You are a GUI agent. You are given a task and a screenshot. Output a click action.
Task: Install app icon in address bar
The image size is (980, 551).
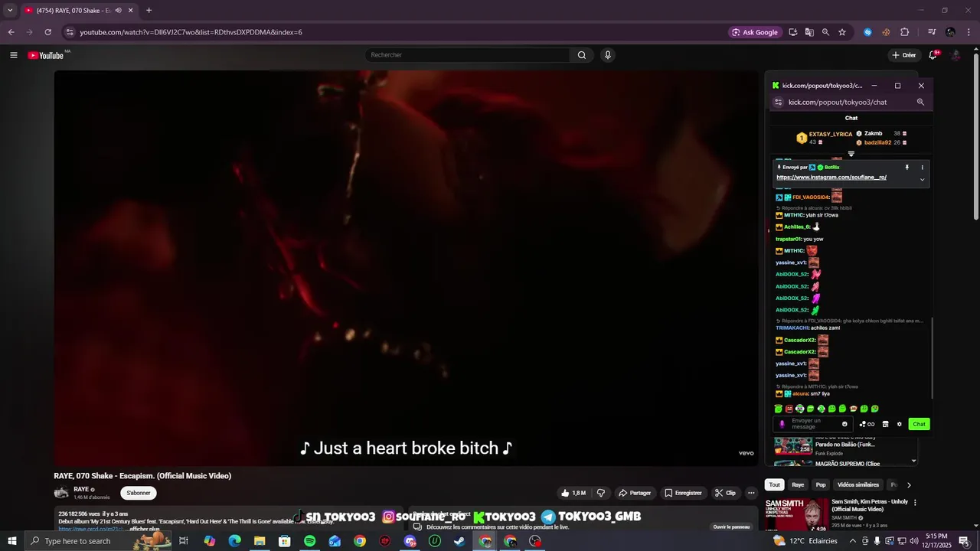[x=793, y=32]
